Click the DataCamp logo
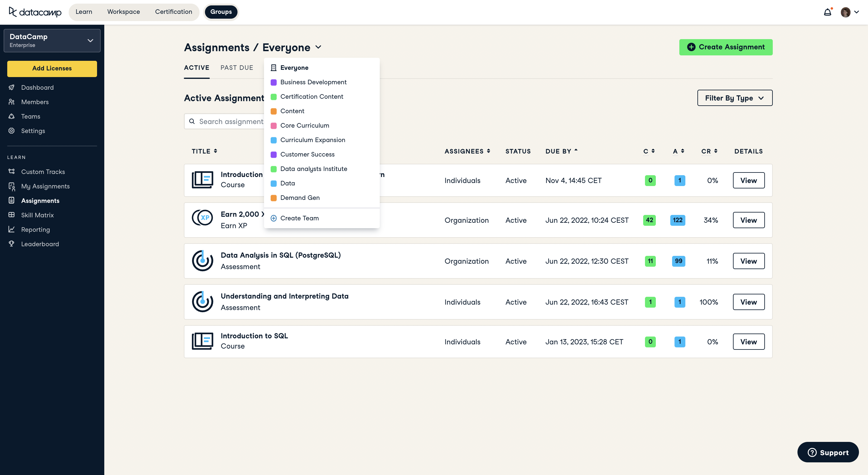The image size is (868, 475). [x=35, y=12]
